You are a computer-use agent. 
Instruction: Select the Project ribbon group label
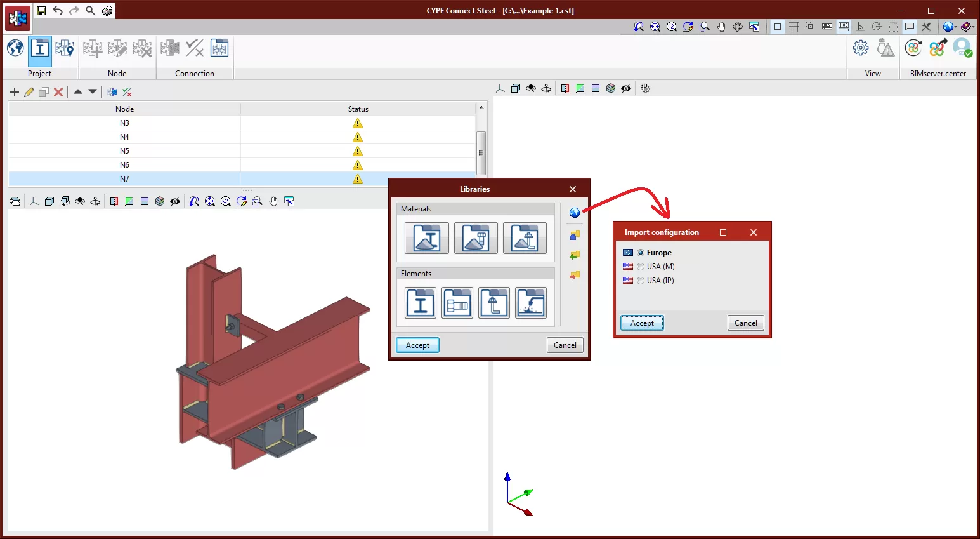pos(39,74)
